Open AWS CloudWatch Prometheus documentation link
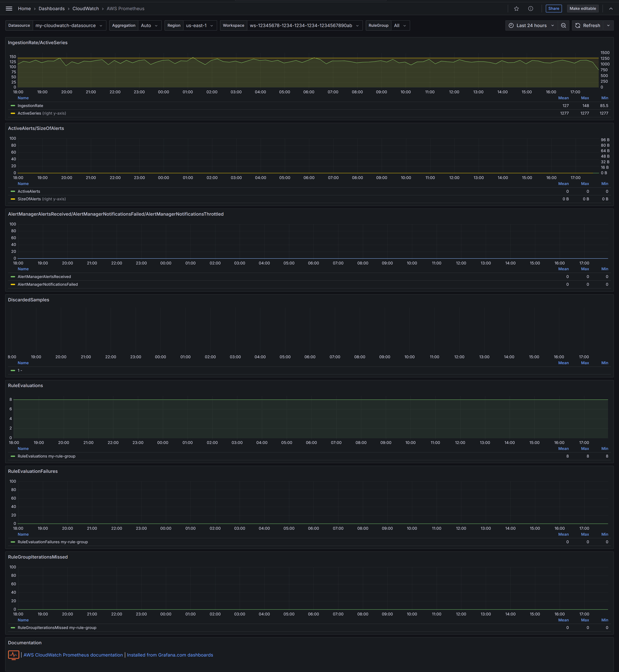 [x=73, y=655]
